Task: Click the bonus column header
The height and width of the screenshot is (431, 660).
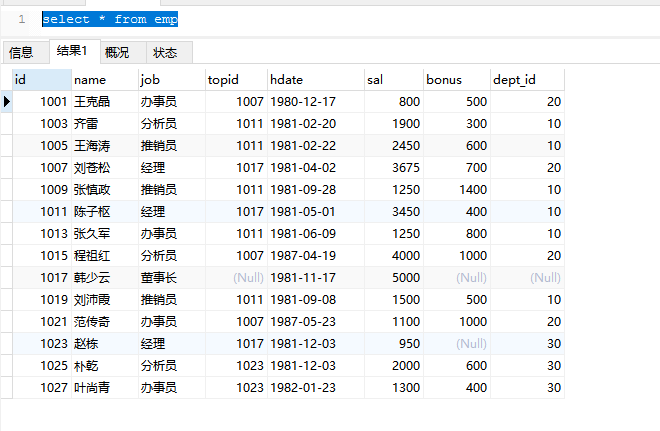Action: tap(457, 80)
